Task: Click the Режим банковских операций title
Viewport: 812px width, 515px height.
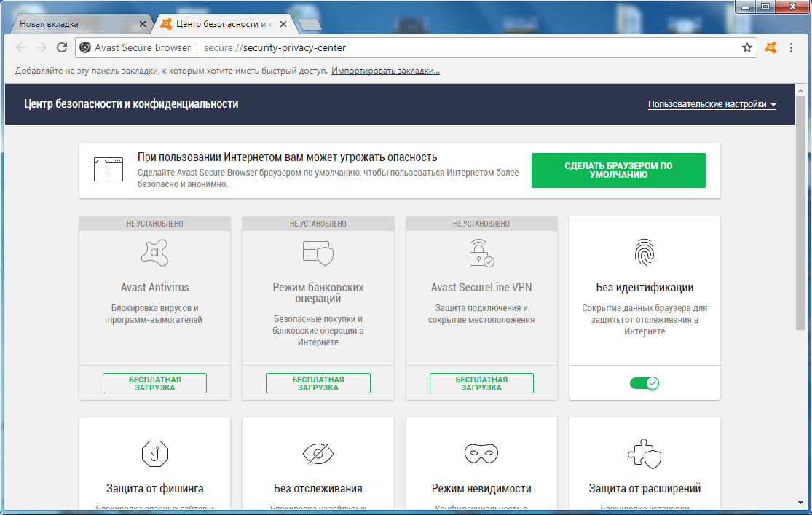Action: [318, 293]
